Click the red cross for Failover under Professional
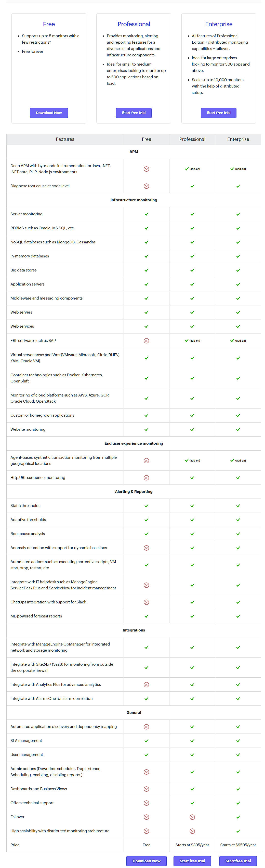The image size is (265, 868). 192,817
